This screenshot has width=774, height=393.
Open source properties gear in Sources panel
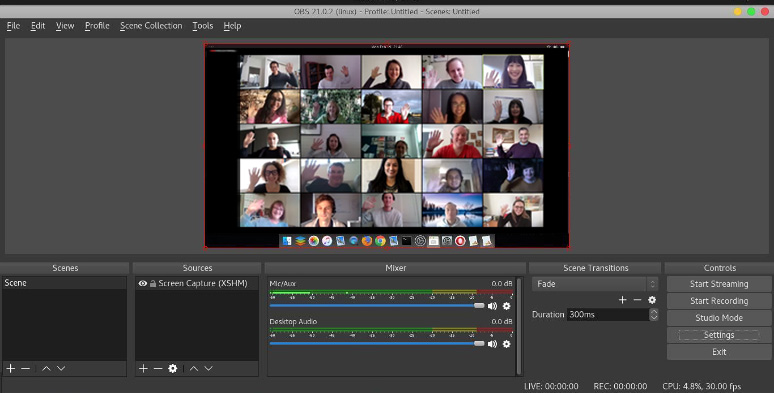click(x=173, y=368)
